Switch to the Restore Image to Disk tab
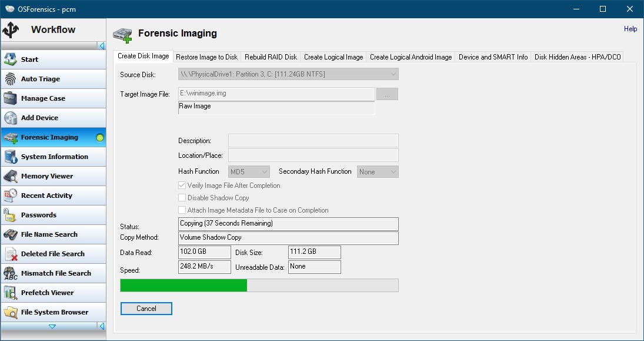644x341 pixels. [206, 57]
